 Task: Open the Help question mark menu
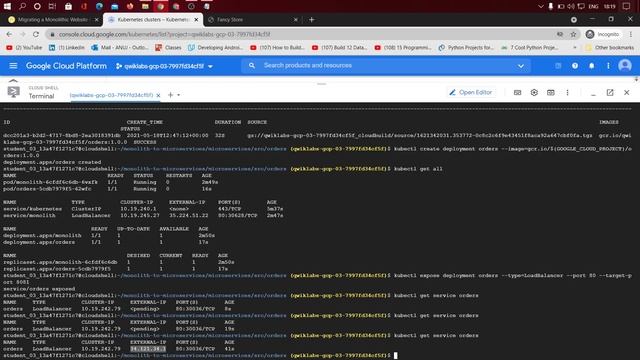575,66
